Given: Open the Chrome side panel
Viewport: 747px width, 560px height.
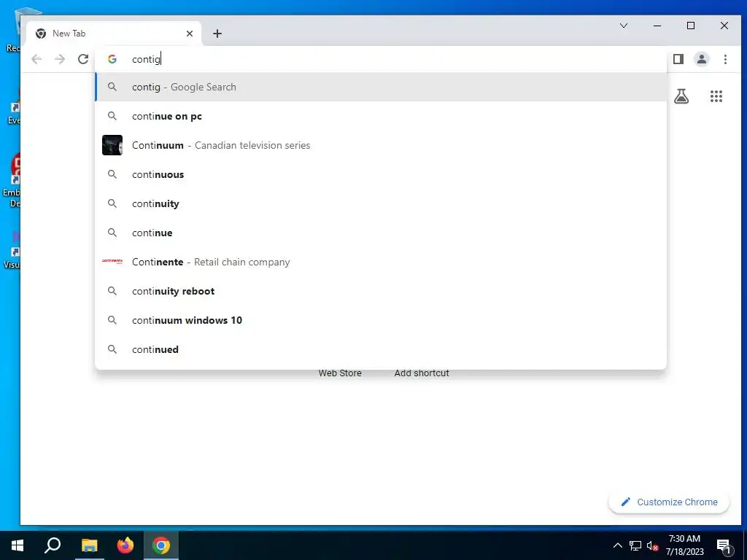Looking at the screenshot, I should point(678,59).
